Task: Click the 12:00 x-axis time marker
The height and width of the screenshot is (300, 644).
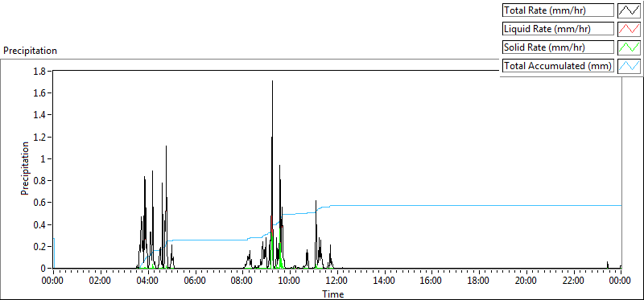Action: point(336,281)
